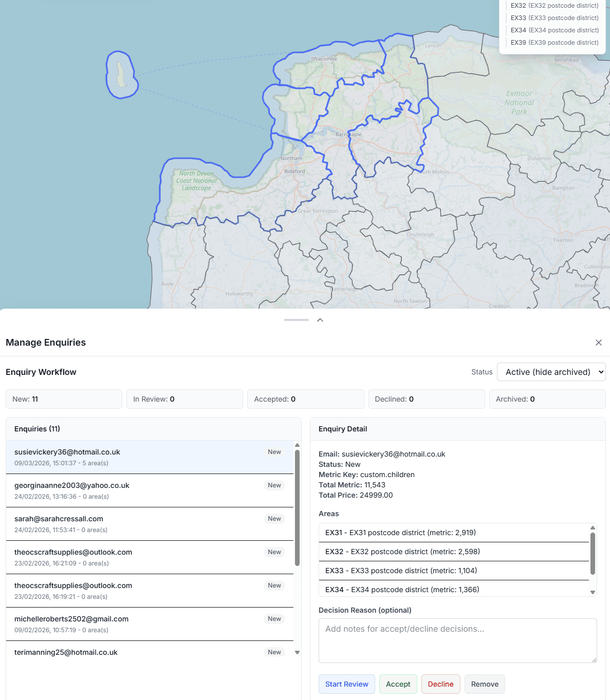Select the Active (hide archived) status option

pyautogui.click(x=551, y=371)
